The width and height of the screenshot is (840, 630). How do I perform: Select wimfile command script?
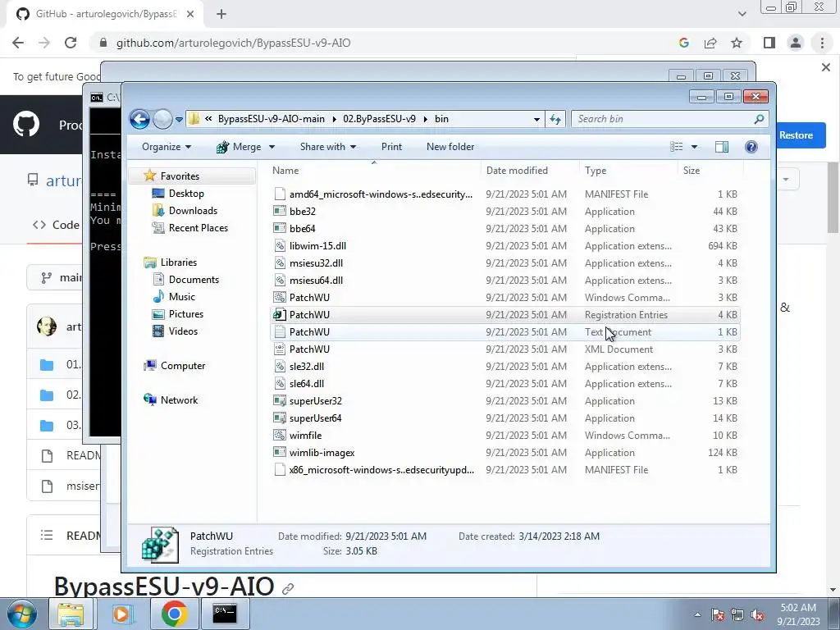(505, 435)
